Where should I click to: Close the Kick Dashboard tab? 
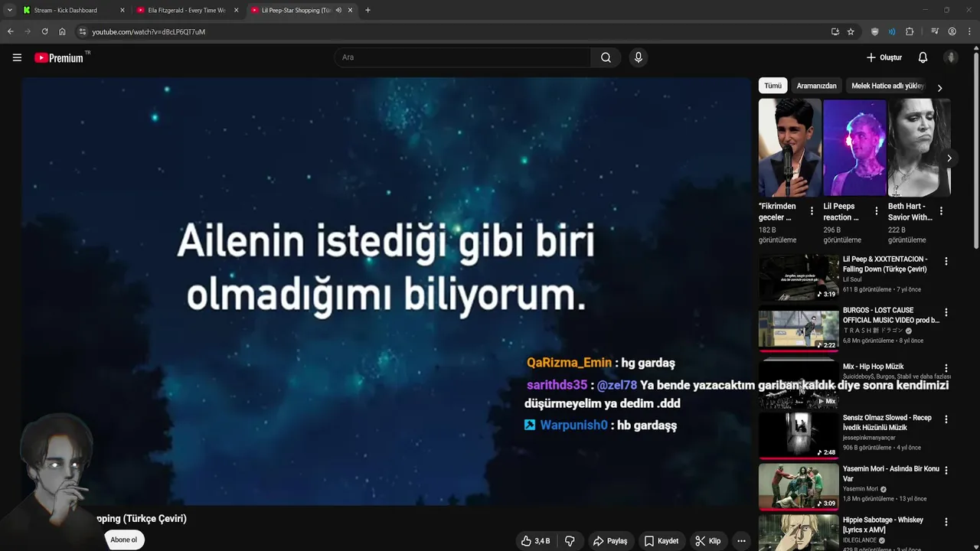[122, 10]
